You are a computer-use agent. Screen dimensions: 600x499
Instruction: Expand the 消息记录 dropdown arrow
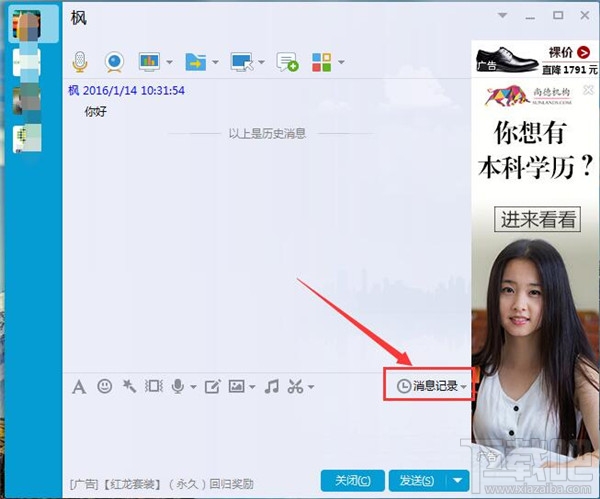[463, 387]
